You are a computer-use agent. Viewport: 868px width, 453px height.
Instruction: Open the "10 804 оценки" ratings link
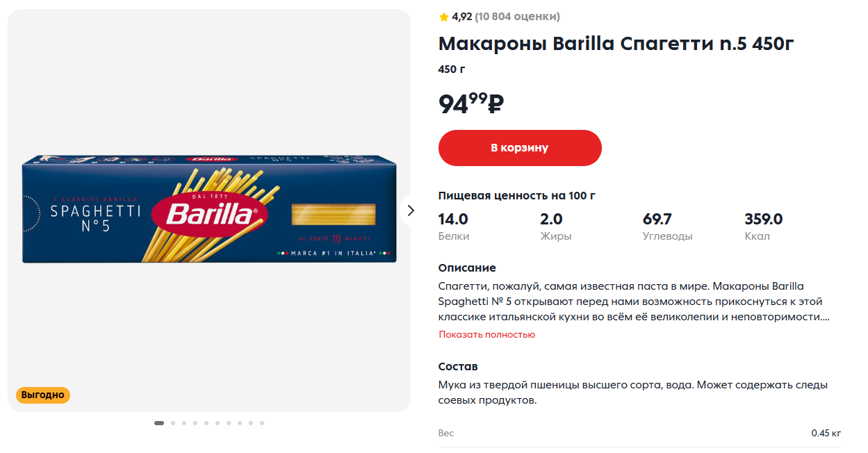(x=517, y=17)
